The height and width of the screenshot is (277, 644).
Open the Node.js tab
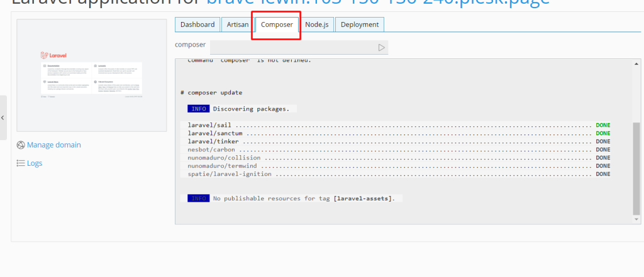(x=317, y=24)
